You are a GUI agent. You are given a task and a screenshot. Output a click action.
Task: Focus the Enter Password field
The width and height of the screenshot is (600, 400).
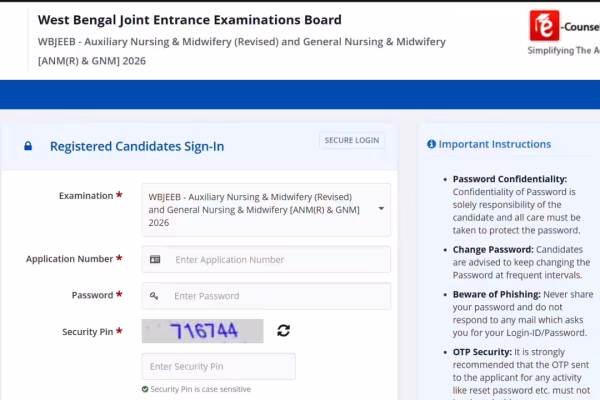click(266, 296)
